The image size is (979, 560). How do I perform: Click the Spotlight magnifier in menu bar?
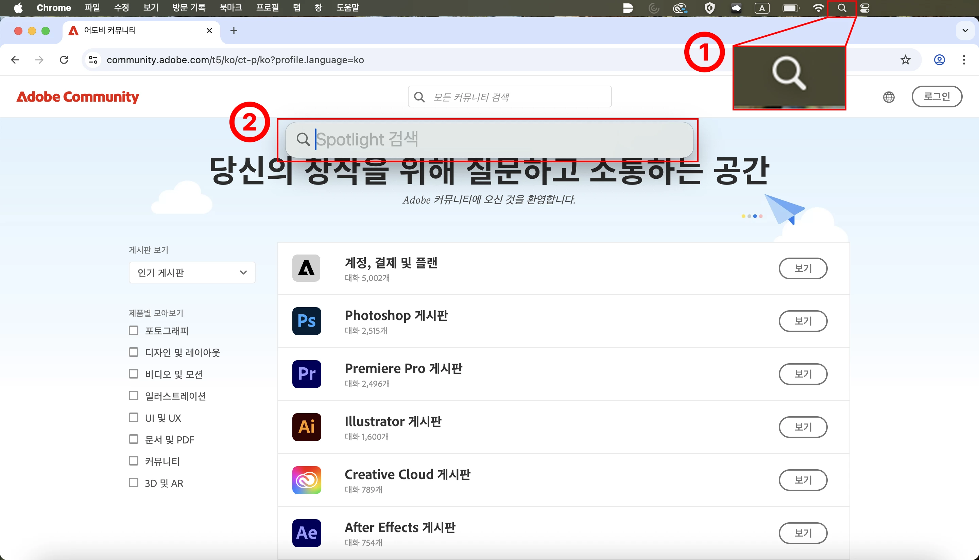[842, 8]
